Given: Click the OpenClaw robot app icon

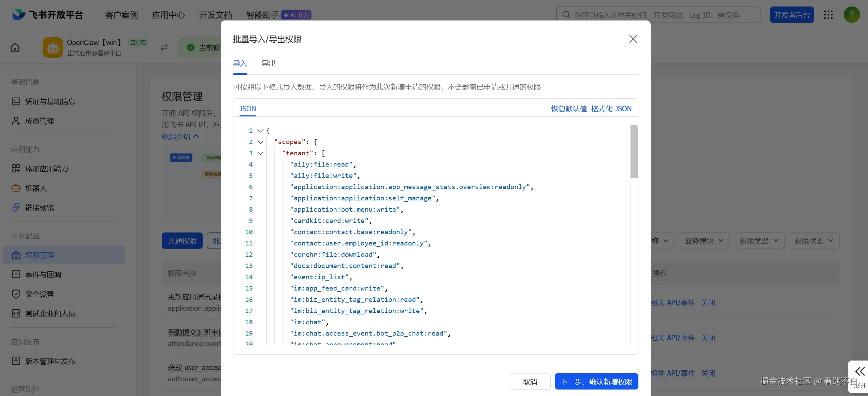Looking at the screenshot, I should point(53,47).
